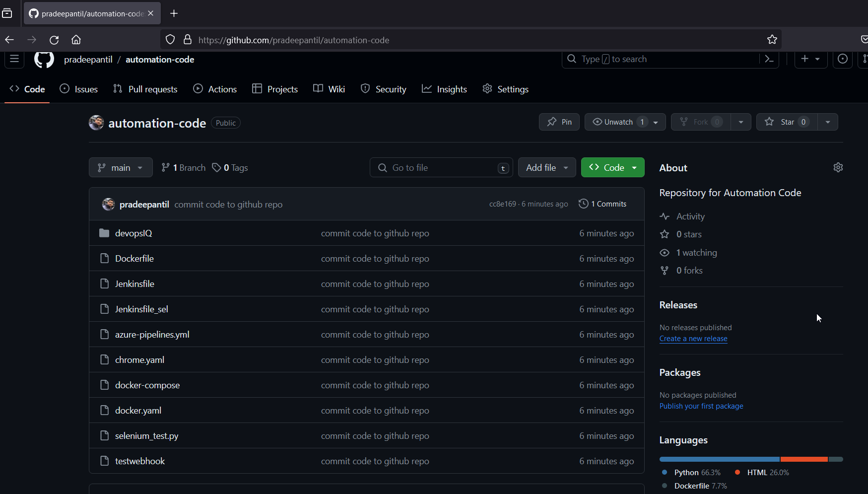
Task: Click the commit history clock icon
Action: click(x=584, y=204)
